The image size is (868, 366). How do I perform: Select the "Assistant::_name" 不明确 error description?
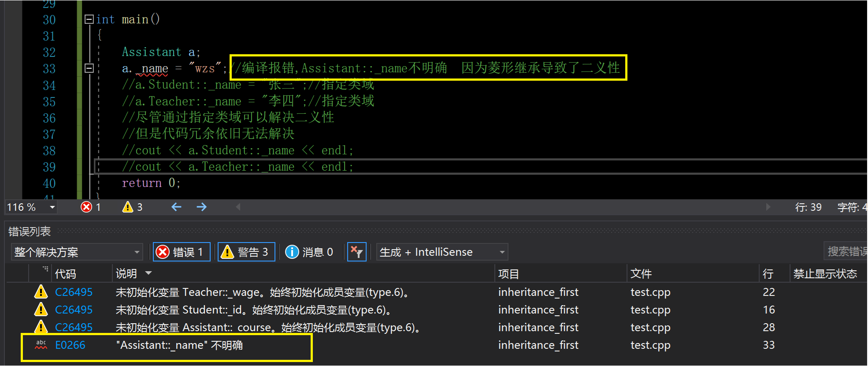[x=179, y=345]
